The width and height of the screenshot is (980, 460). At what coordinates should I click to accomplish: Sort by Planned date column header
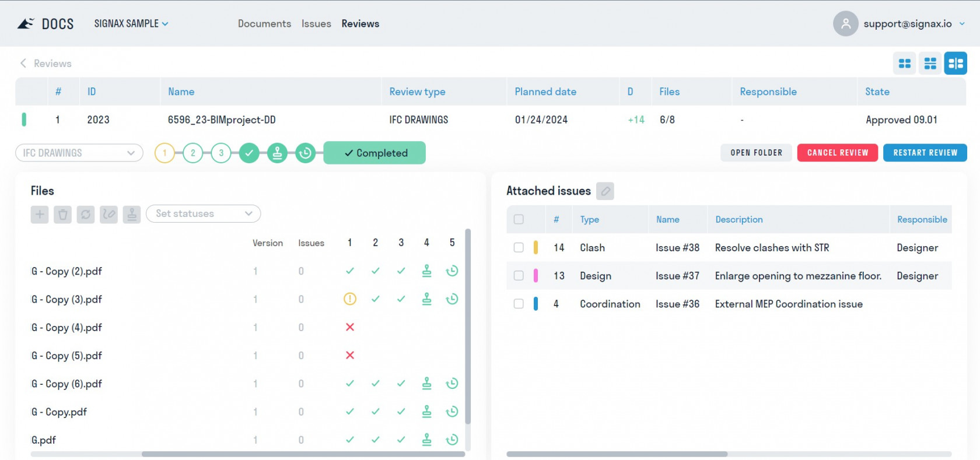(545, 92)
